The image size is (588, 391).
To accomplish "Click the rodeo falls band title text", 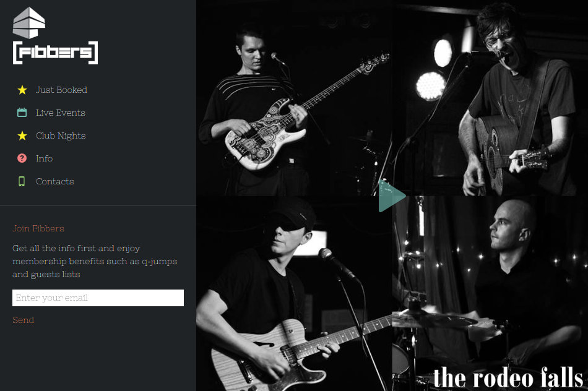I will coord(508,377).
